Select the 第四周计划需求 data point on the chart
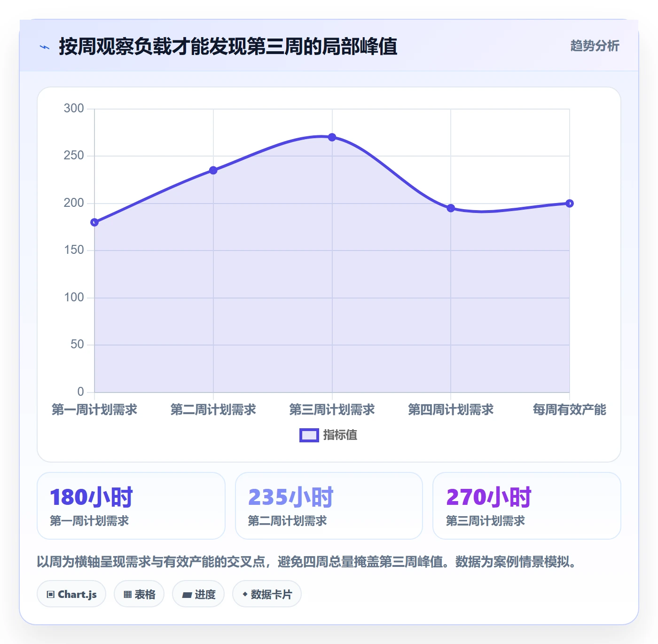This screenshot has width=658, height=644. (451, 208)
